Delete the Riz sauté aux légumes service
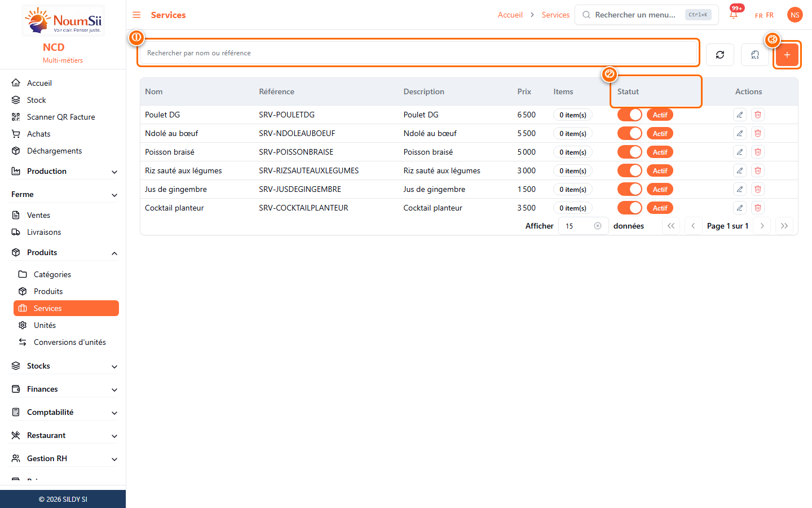Image resolution: width=812 pixels, height=508 pixels. click(x=758, y=170)
